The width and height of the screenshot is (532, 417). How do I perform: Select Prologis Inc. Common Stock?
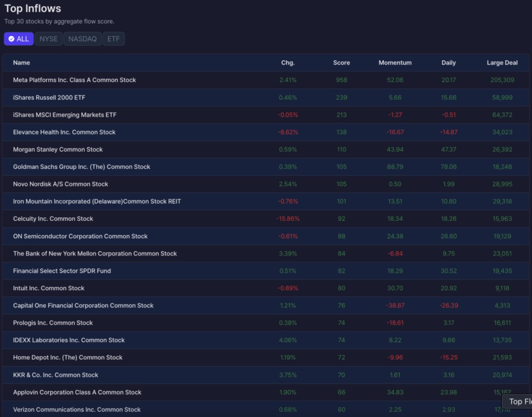pos(265,322)
